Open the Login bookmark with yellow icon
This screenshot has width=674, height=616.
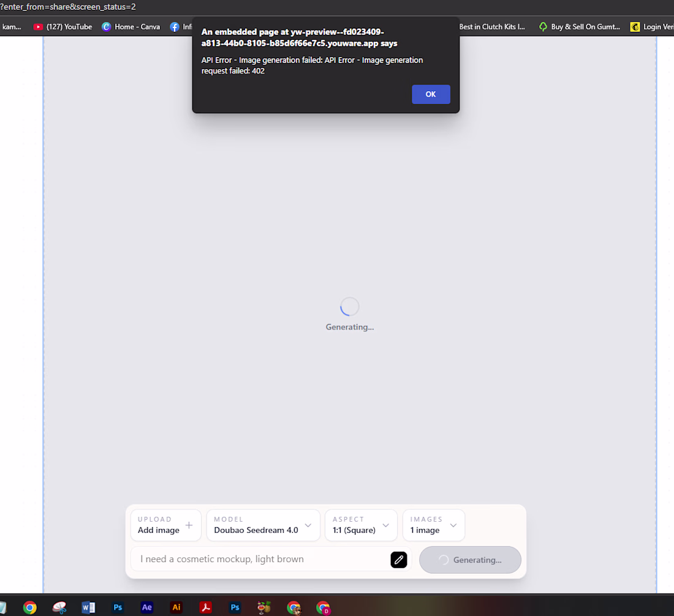pos(652,26)
